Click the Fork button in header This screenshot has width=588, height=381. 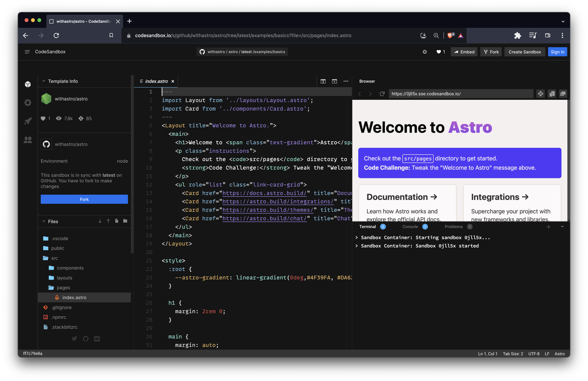coord(491,52)
